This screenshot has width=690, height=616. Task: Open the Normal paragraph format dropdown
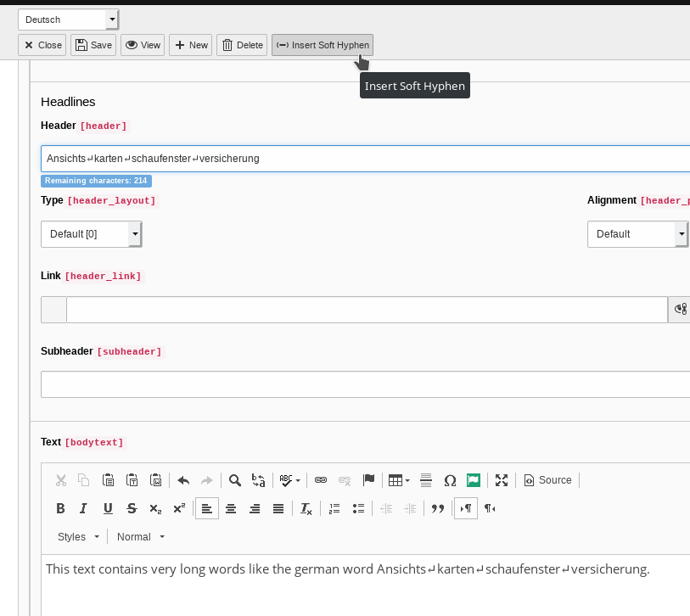coord(141,537)
